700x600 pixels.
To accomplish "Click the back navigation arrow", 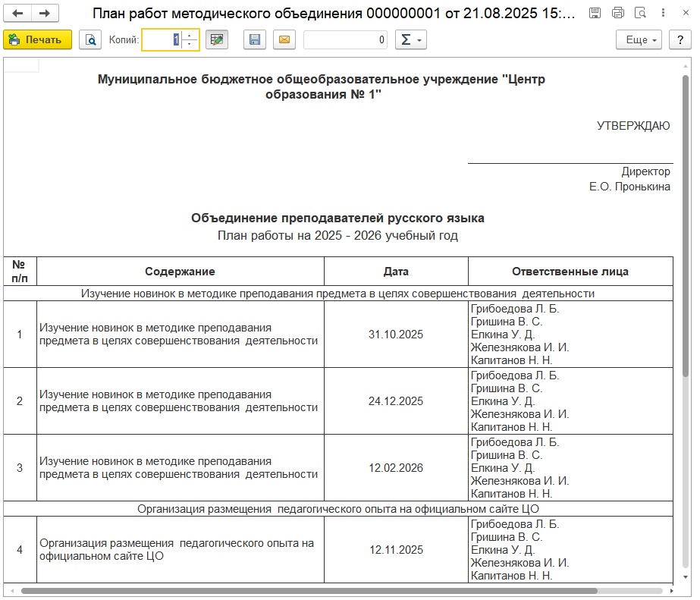I will pyautogui.click(x=18, y=14).
